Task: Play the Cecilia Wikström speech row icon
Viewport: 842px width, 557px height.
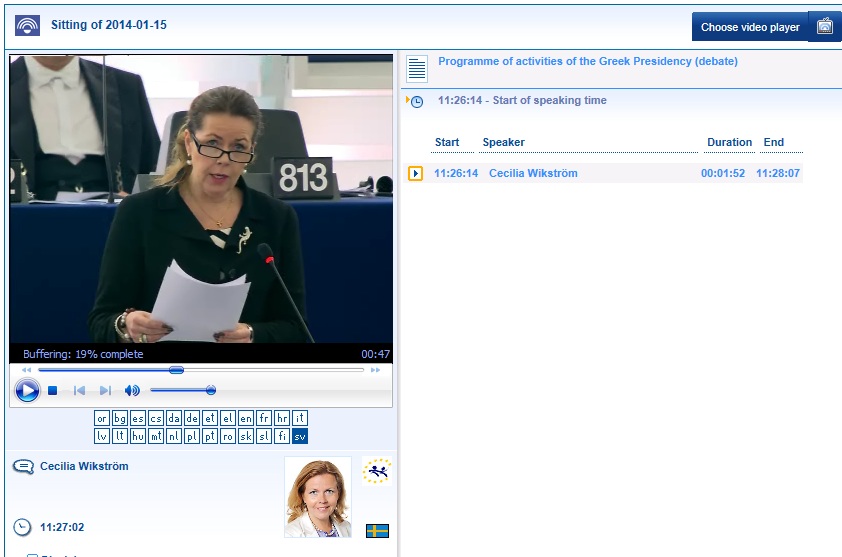Action: (416, 174)
